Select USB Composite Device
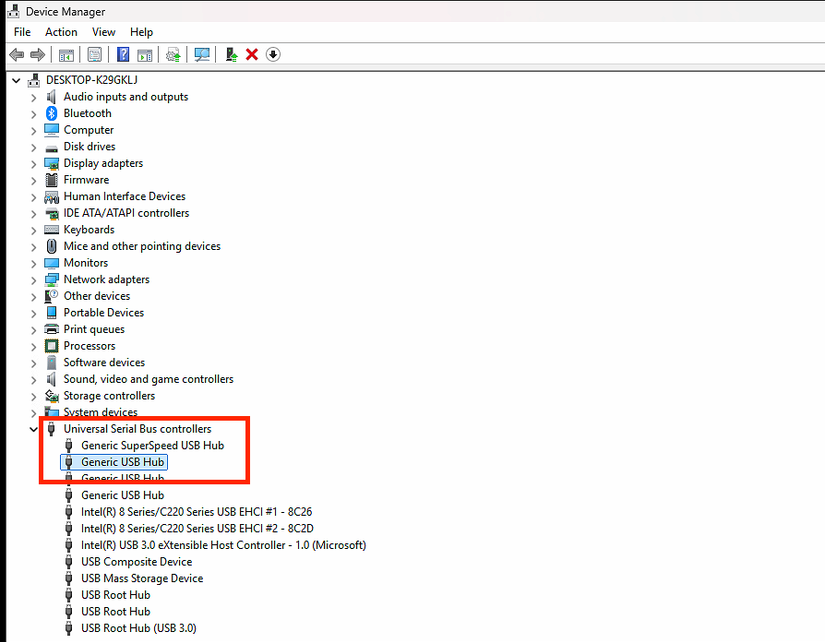 (137, 562)
